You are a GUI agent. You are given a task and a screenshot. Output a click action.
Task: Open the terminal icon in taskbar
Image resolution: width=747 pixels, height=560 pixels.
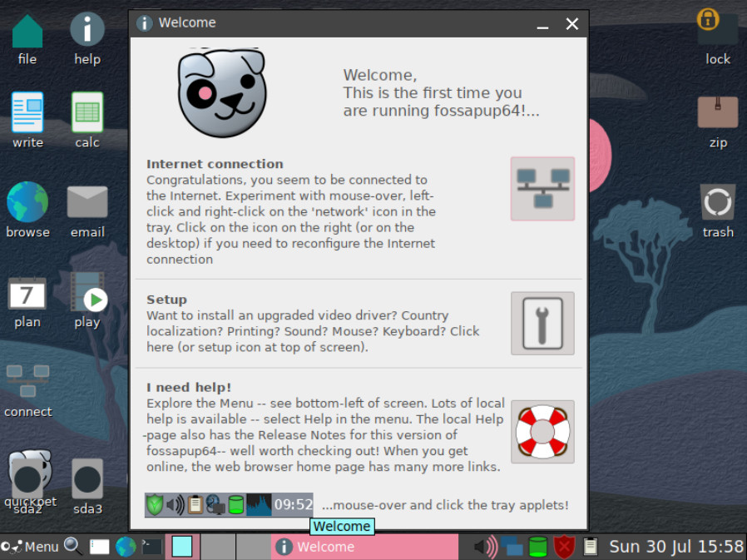pos(151,547)
